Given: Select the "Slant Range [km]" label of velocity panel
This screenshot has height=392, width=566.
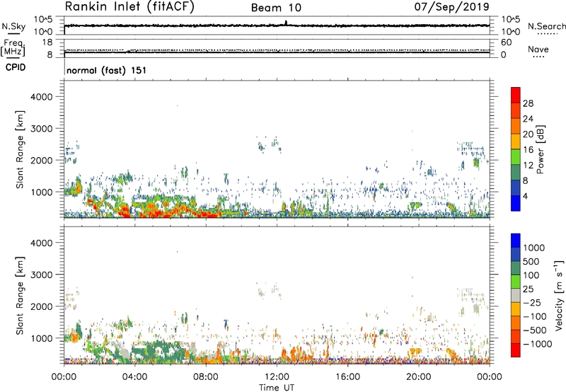Looking at the screenshot, I should pyautogui.click(x=20, y=295).
